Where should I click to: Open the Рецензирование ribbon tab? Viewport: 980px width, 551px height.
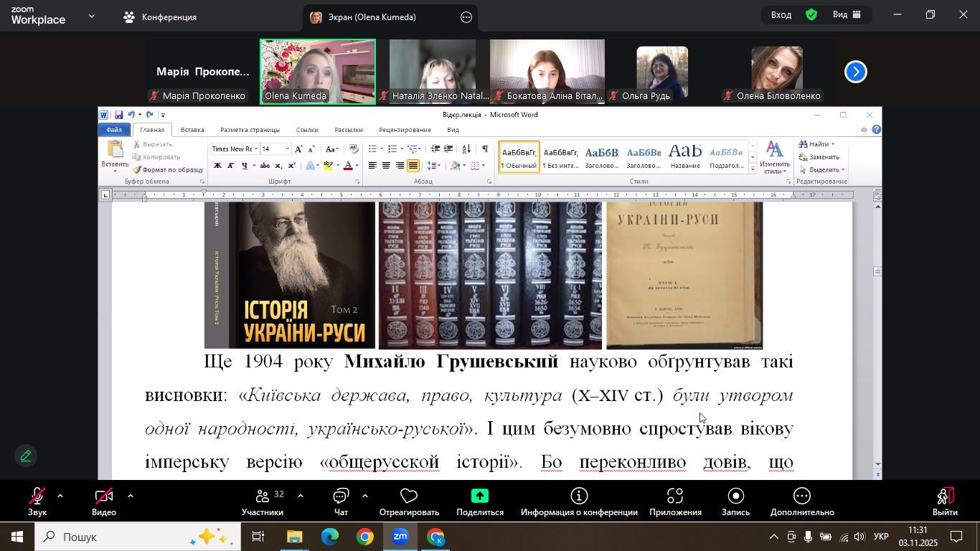click(x=405, y=130)
